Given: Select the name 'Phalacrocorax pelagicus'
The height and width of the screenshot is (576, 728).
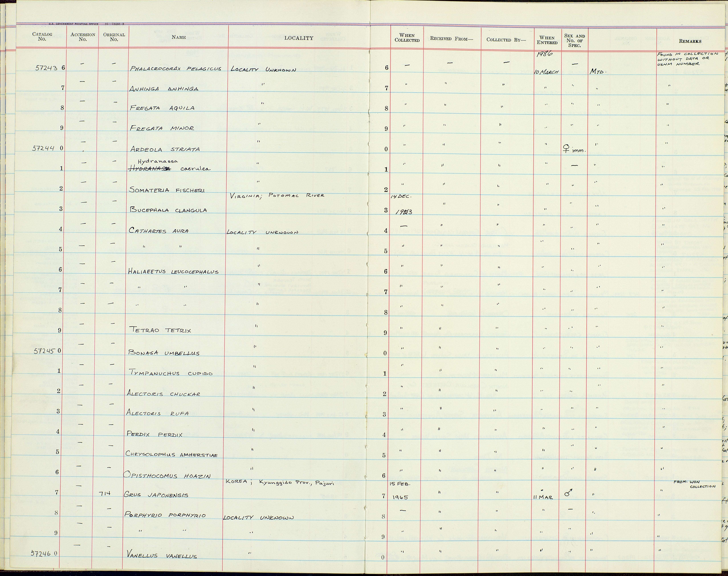Looking at the screenshot, I should [175, 69].
